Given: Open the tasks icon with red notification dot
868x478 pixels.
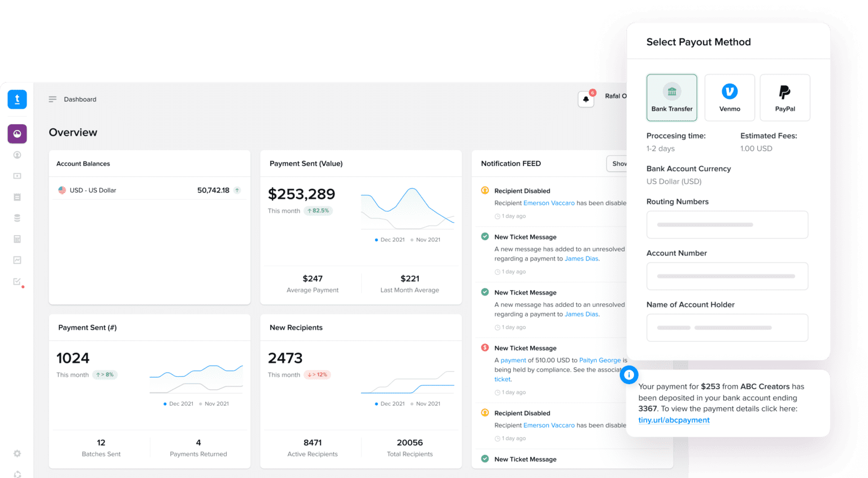Looking at the screenshot, I should click(x=17, y=281).
